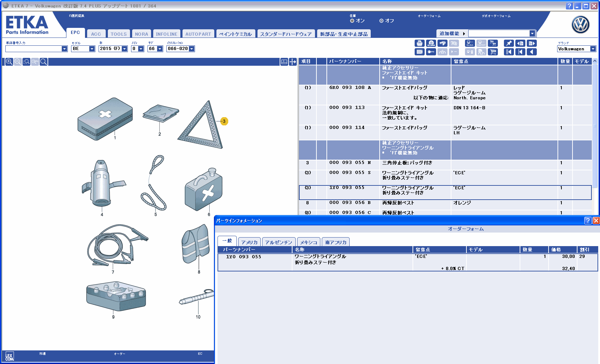Click the first aid kit illustration item 1
This screenshot has height=364, width=600.
(x=105, y=118)
